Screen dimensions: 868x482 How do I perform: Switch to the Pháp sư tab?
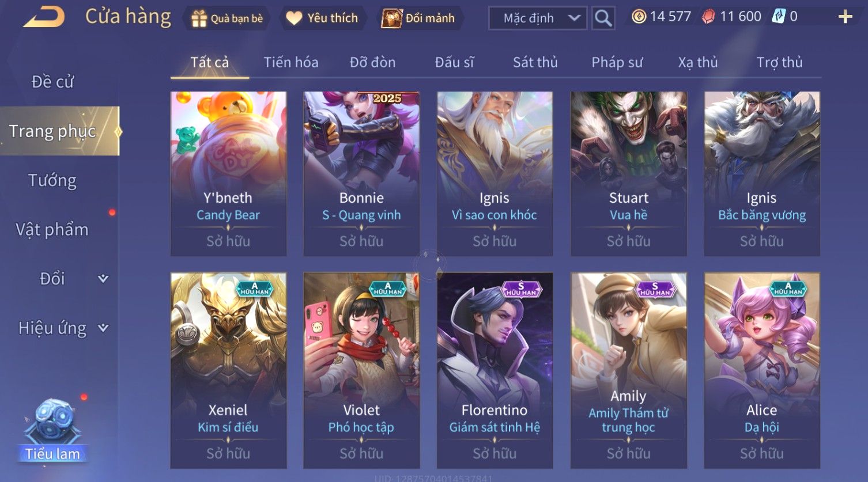click(617, 62)
